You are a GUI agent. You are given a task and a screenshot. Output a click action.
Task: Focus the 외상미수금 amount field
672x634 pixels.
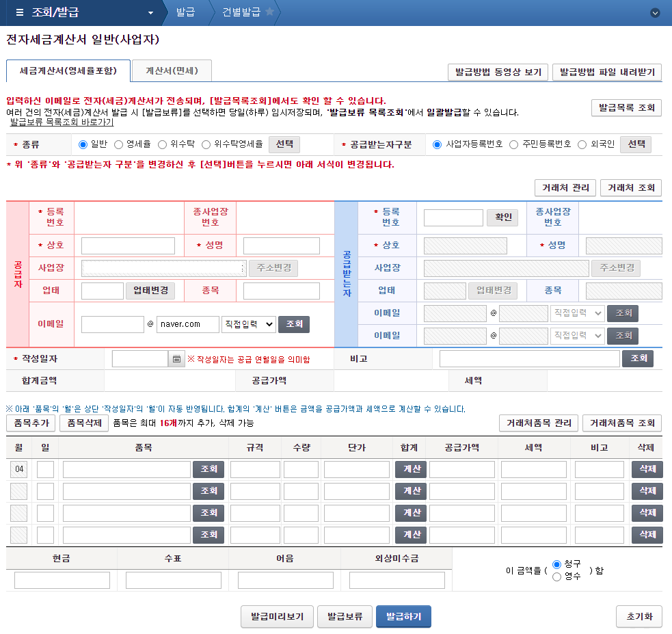(397, 581)
